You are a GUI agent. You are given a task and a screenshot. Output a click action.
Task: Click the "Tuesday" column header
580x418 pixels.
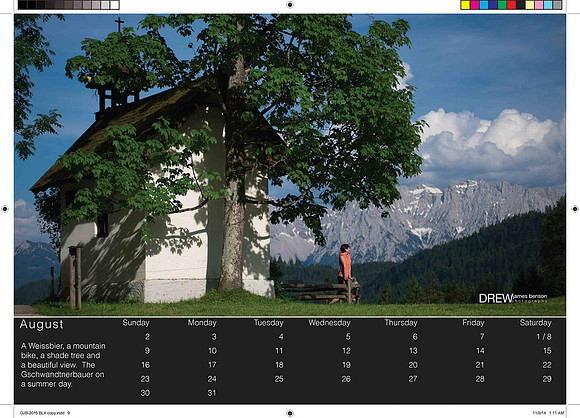tap(269, 323)
